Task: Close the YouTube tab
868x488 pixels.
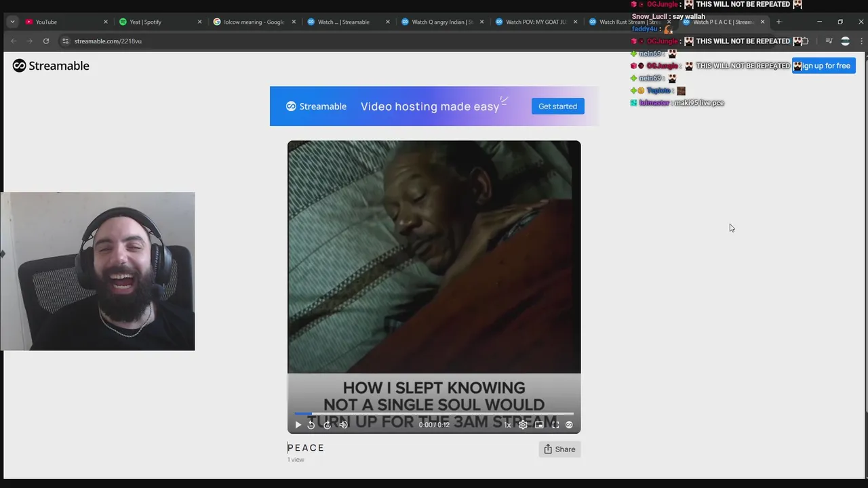Action: tap(105, 22)
